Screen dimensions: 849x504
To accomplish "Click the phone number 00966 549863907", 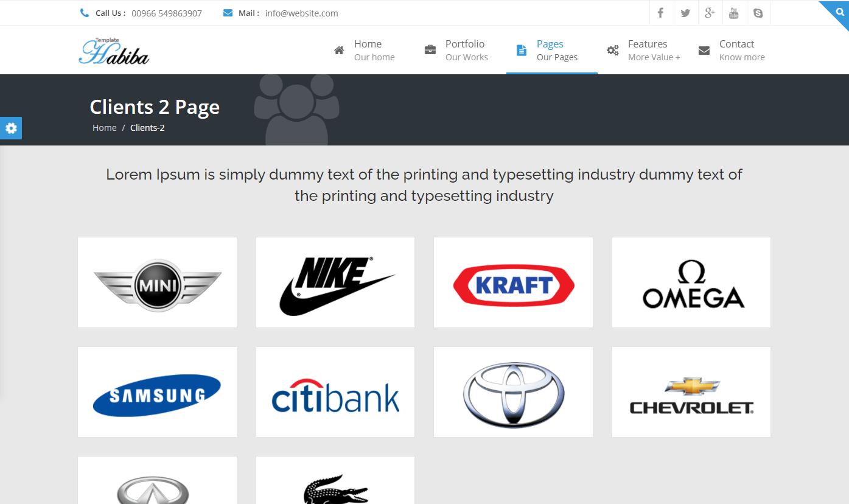I will 167,13.
